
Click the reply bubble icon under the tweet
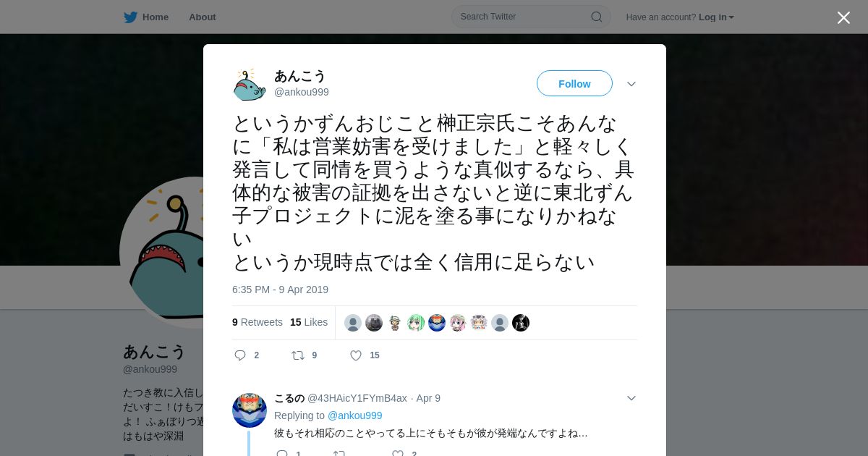240,355
